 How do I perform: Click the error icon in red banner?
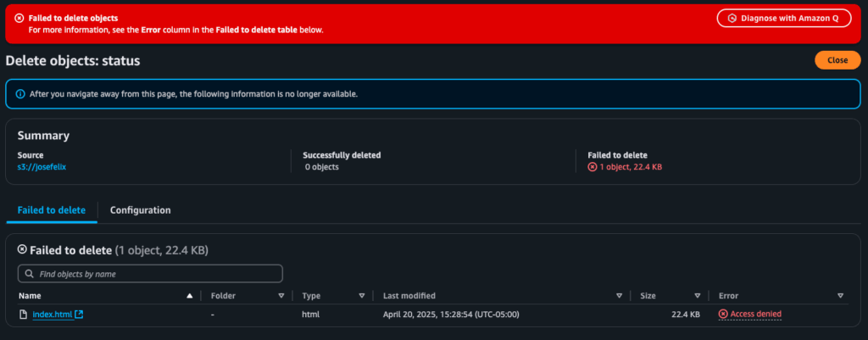[19, 19]
